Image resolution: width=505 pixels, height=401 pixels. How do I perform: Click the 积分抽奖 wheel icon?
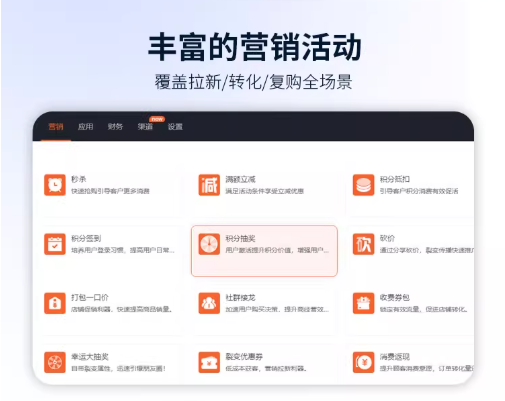pyautogui.click(x=209, y=244)
